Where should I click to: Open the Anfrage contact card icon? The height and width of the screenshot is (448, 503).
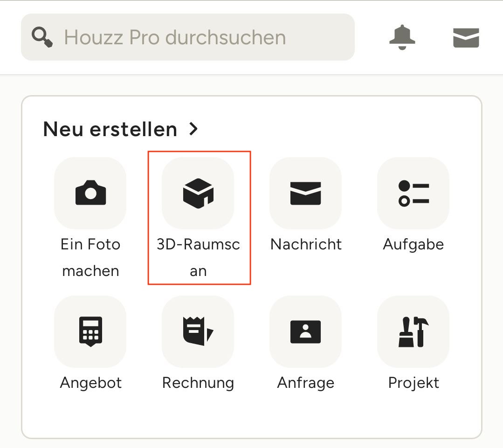coord(306,331)
